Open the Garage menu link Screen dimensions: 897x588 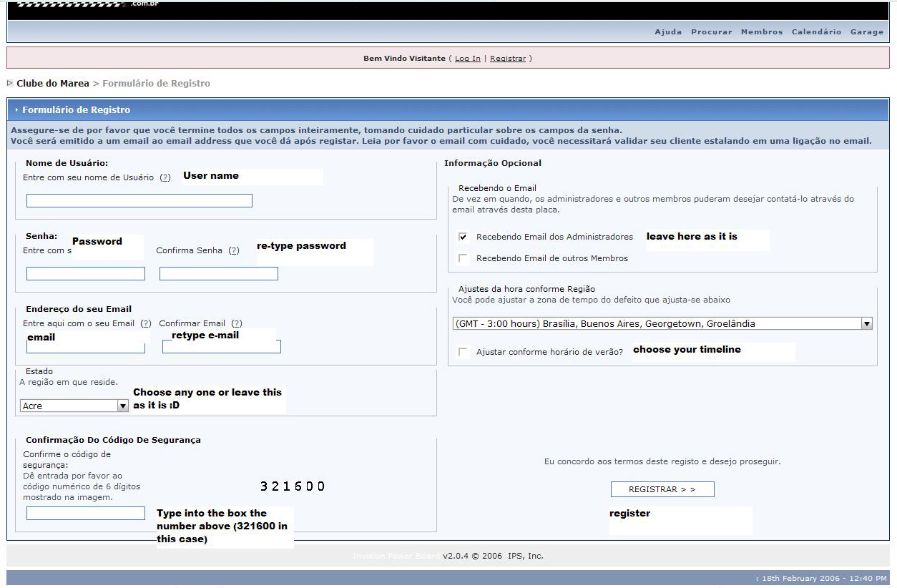pyautogui.click(x=867, y=32)
